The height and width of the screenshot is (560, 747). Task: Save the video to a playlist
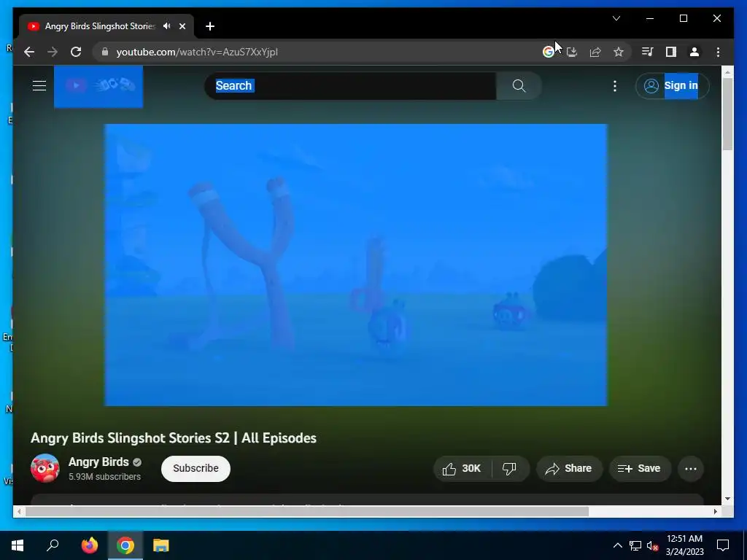(x=639, y=469)
